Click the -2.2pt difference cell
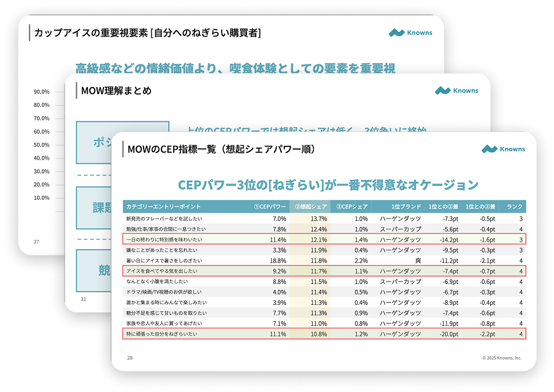 [487, 334]
